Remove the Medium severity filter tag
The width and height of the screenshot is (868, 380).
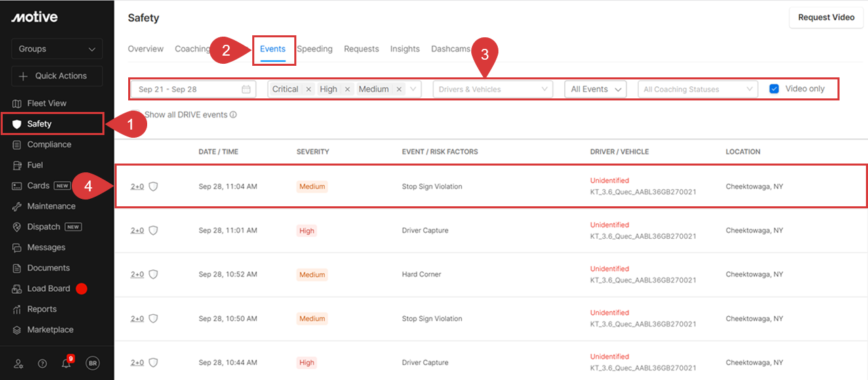tap(399, 89)
